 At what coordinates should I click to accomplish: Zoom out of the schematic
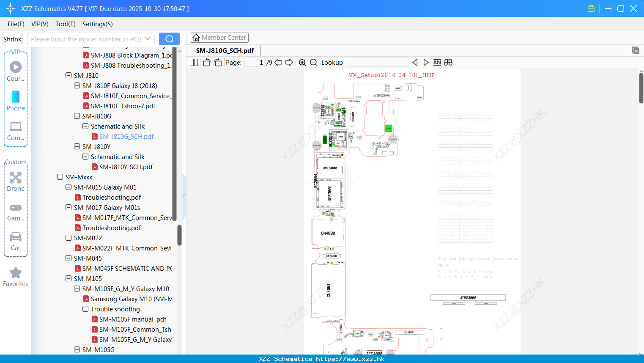pyautogui.click(x=313, y=62)
